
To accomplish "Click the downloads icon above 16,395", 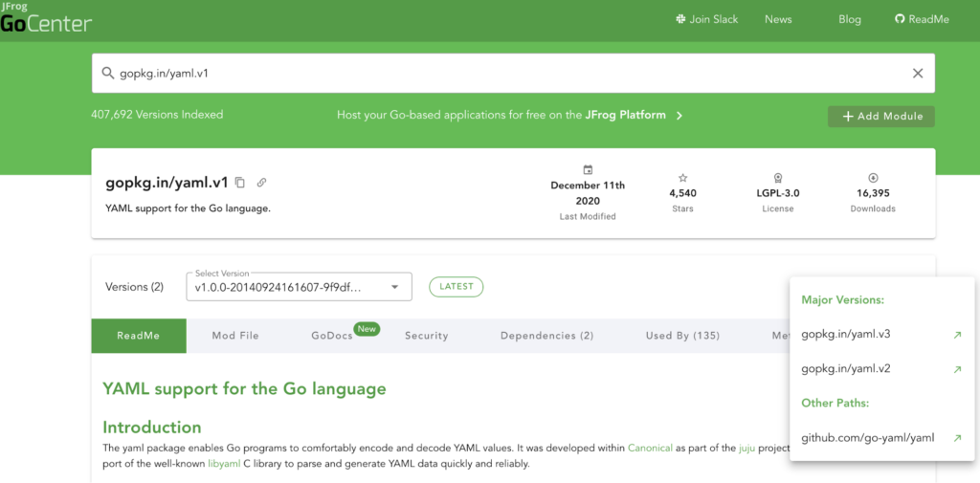I will tap(873, 178).
